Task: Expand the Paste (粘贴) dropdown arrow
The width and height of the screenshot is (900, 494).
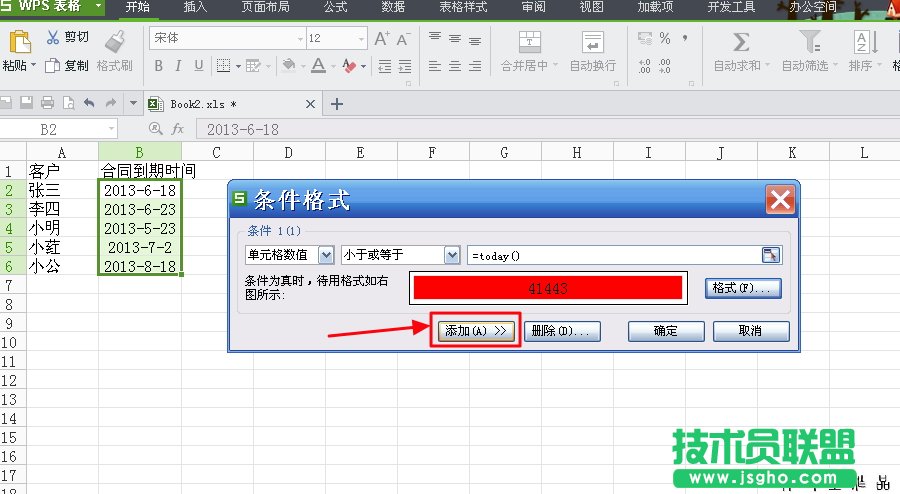Action: click(33, 65)
